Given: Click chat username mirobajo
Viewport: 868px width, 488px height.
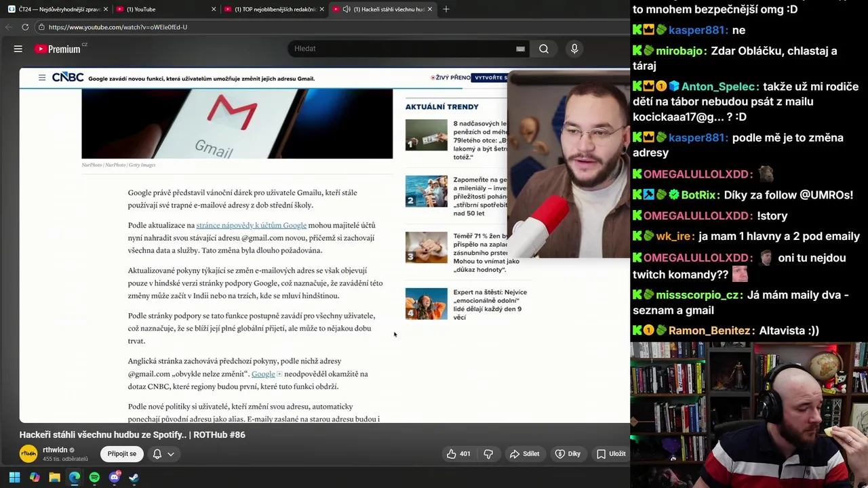Looking at the screenshot, I should 679,51.
